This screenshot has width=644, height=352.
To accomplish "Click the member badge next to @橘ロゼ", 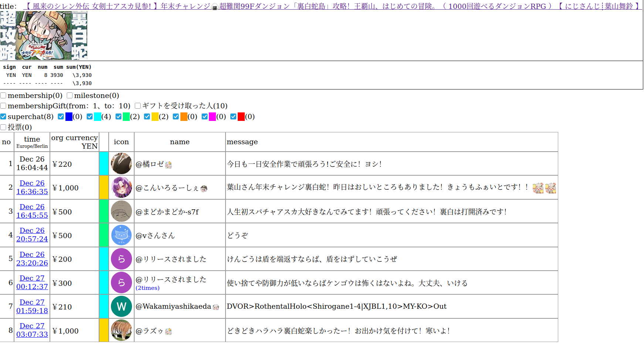I will 168,165.
